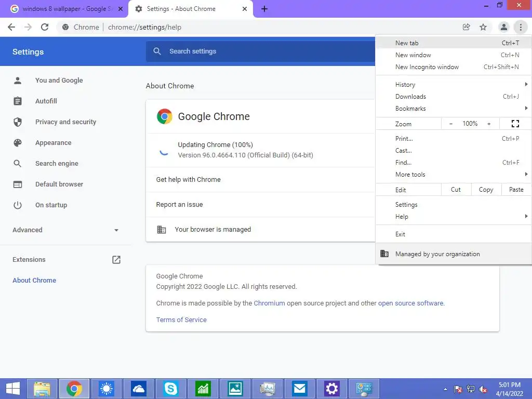
Task: Choose Cast... from the menu
Action: point(454,151)
